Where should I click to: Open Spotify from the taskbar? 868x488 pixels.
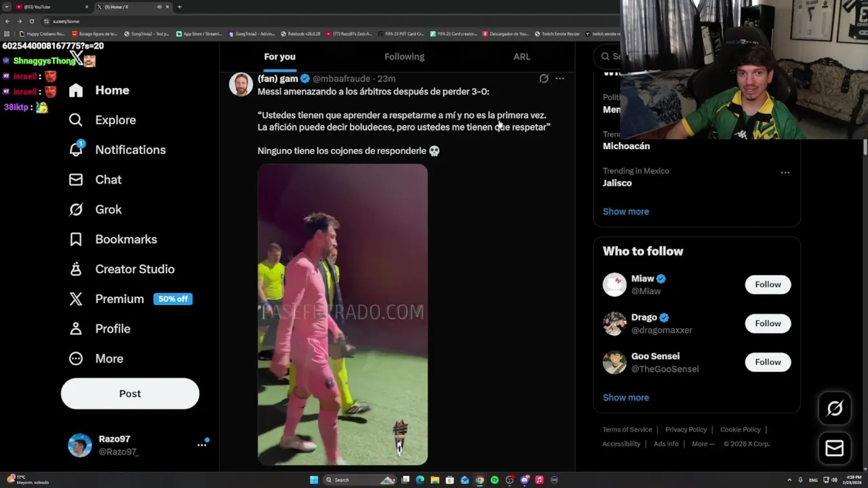pyautogui.click(x=494, y=480)
